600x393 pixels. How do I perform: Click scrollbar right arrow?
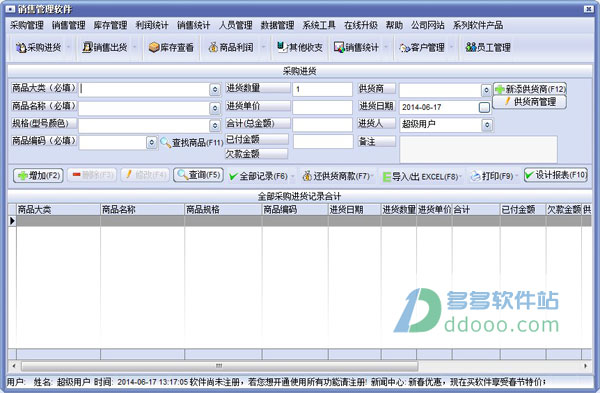coord(585,366)
